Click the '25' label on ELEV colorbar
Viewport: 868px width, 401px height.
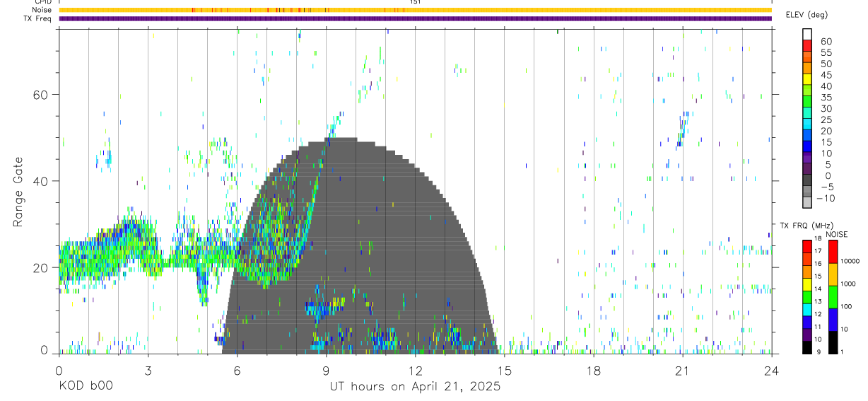pos(825,120)
